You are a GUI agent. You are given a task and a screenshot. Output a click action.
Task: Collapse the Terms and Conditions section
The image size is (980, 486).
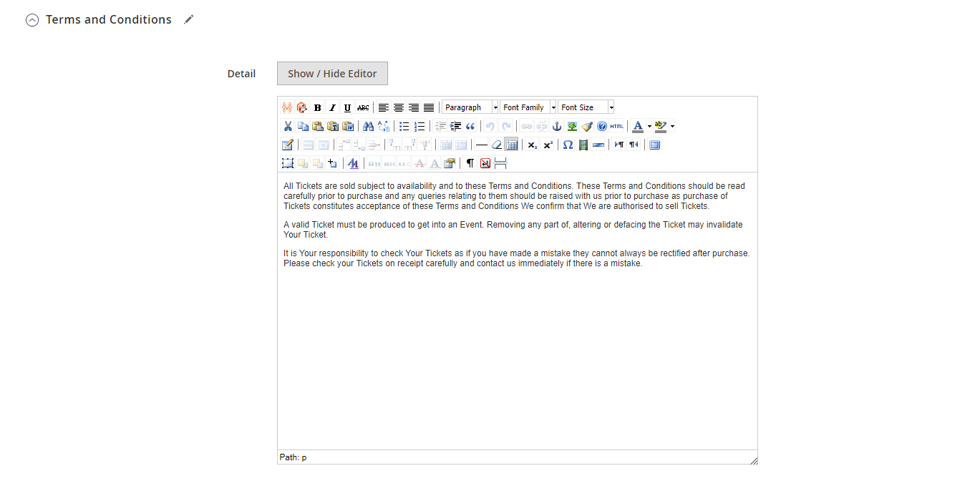pyautogui.click(x=31, y=20)
